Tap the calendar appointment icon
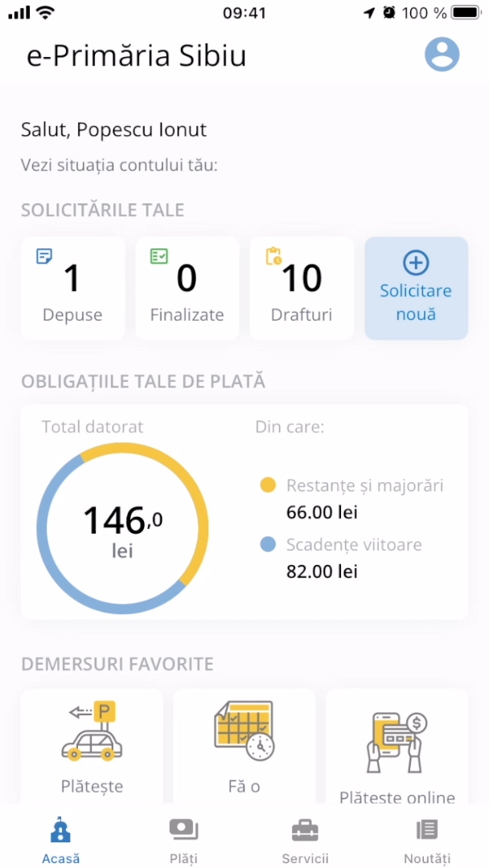The image size is (489, 868). click(x=244, y=731)
